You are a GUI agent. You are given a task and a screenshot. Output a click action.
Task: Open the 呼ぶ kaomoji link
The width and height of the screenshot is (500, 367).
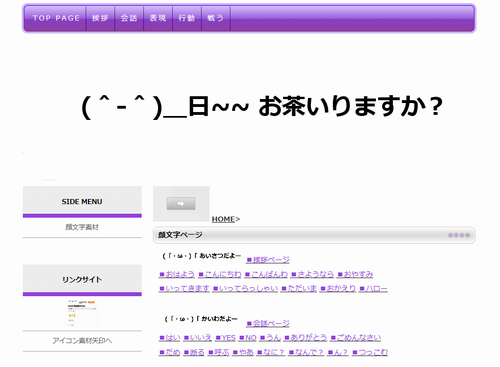point(219,352)
